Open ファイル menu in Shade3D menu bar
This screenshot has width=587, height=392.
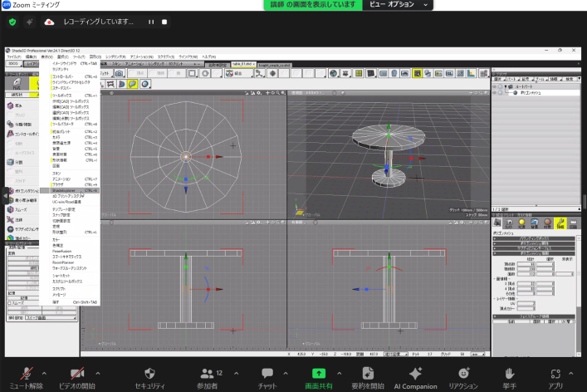pos(14,57)
